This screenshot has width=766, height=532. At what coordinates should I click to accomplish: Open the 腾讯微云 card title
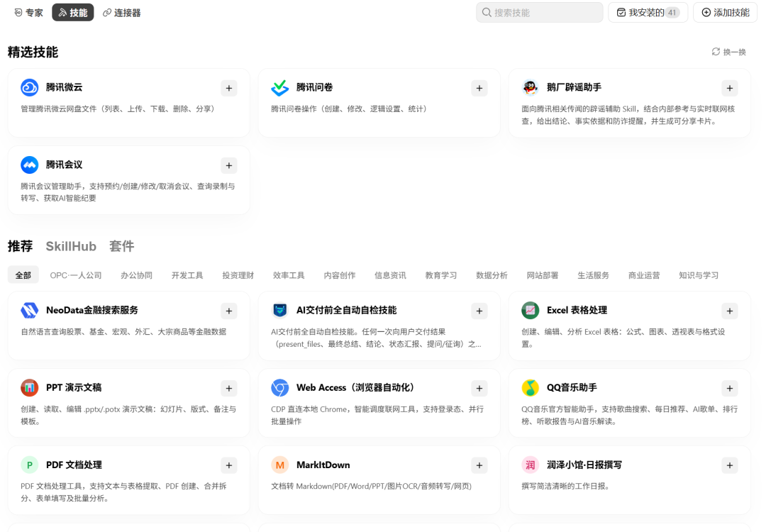[x=64, y=87]
